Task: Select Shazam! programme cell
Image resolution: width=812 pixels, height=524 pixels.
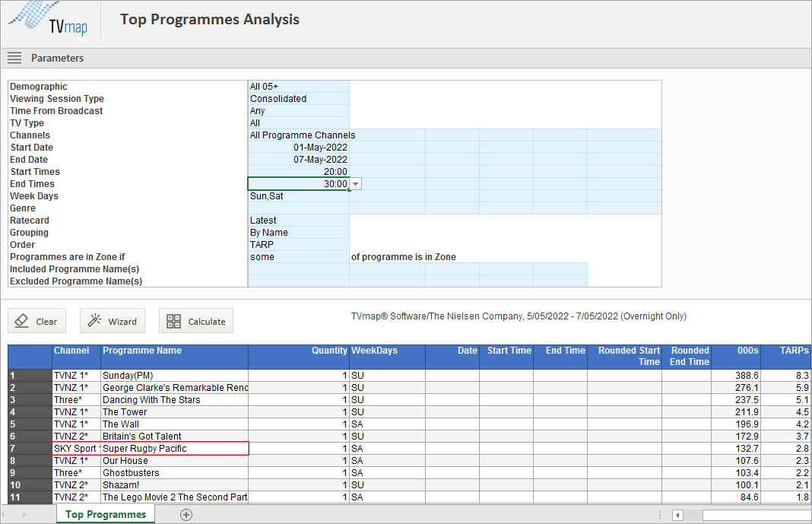Action: (175, 485)
